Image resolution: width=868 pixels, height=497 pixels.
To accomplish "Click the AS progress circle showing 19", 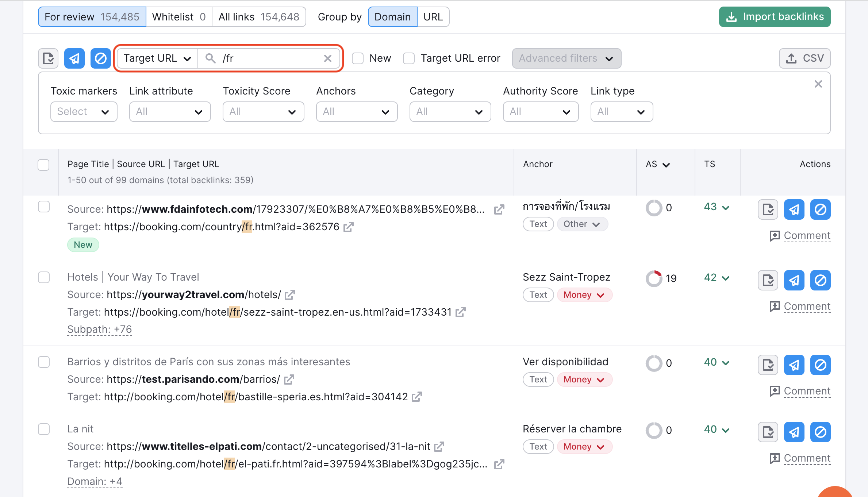I will coord(654,278).
